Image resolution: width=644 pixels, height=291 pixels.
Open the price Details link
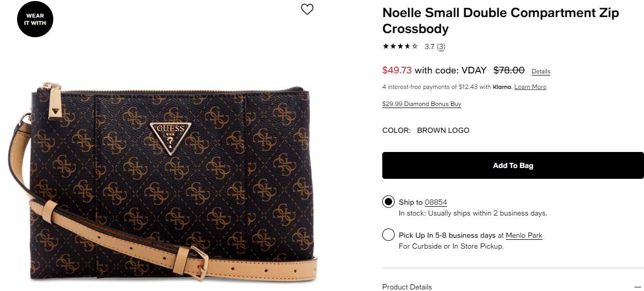[x=541, y=71]
